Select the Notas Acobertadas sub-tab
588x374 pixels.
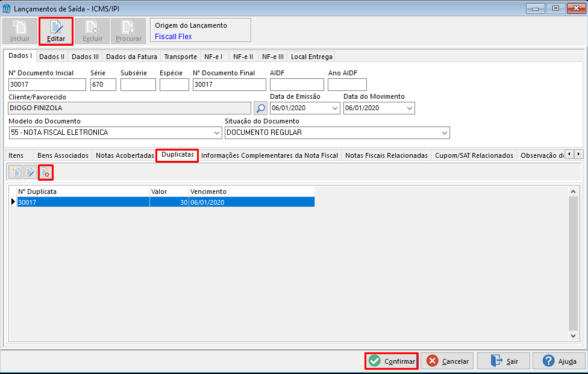pos(125,155)
